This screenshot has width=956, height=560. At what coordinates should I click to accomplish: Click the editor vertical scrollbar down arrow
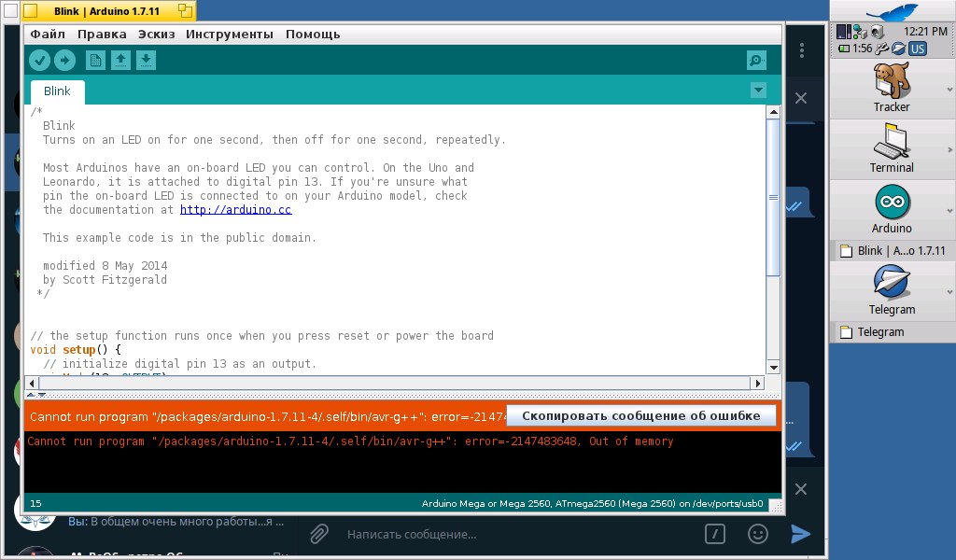[x=773, y=367]
